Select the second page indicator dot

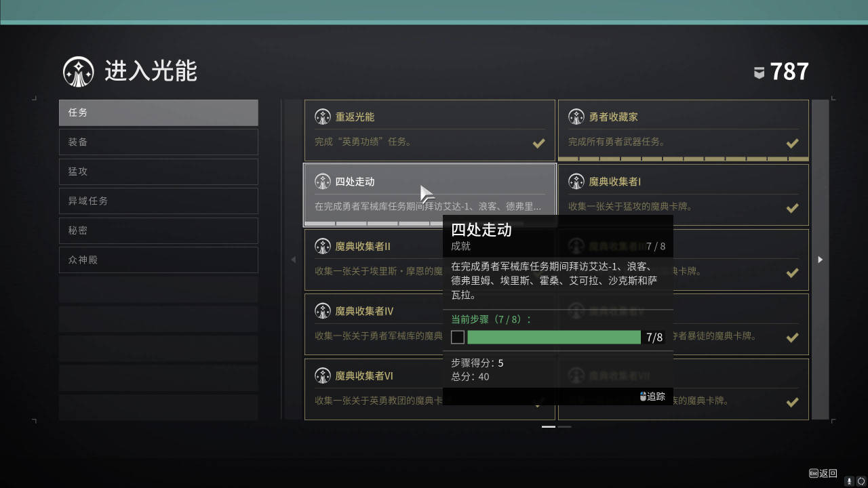[565, 427]
